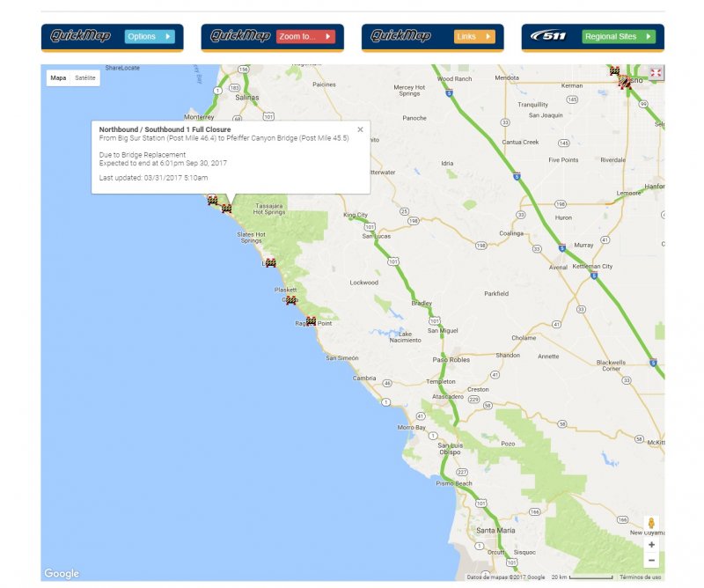Click the closure marker near Plaskett
Image resolution: width=704 pixels, height=588 pixels.
click(290, 300)
